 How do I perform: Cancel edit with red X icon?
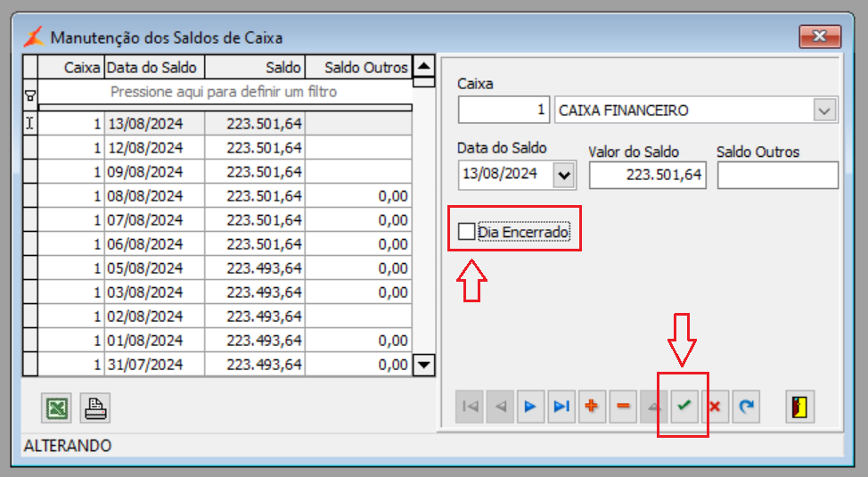coord(716,407)
